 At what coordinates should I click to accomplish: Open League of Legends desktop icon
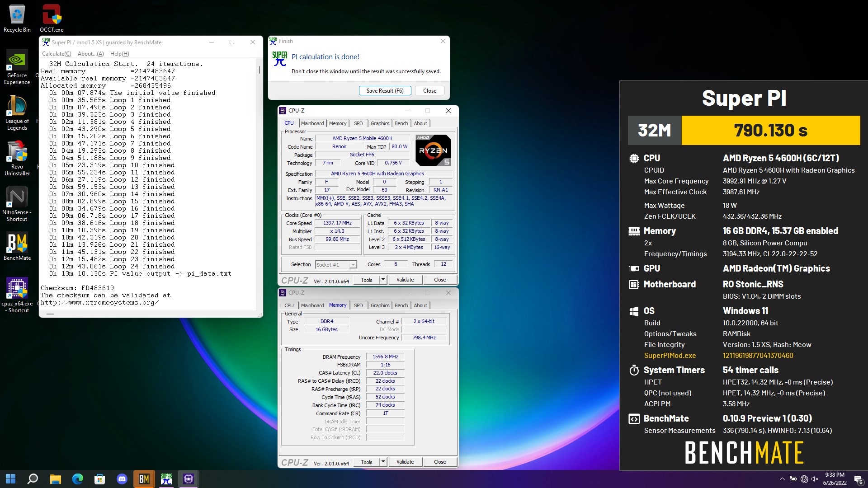[x=17, y=113]
